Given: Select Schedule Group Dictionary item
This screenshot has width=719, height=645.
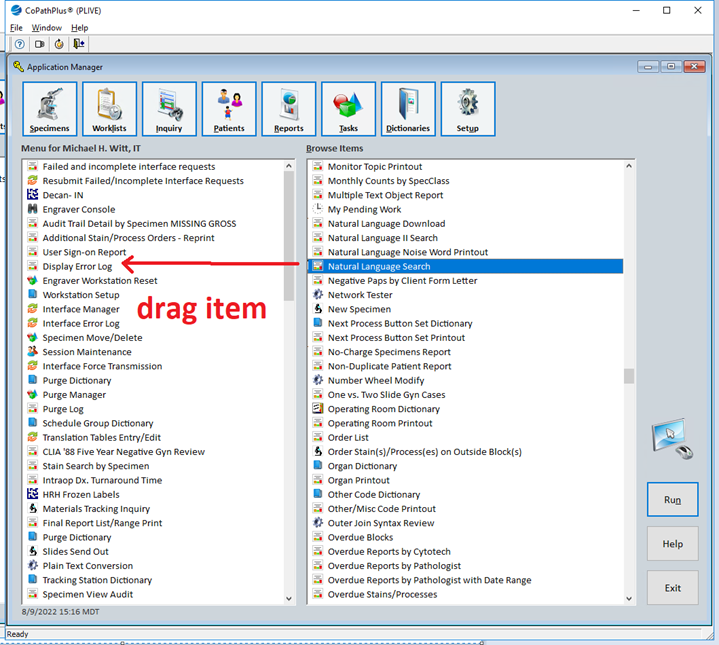Looking at the screenshot, I should 98,423.
